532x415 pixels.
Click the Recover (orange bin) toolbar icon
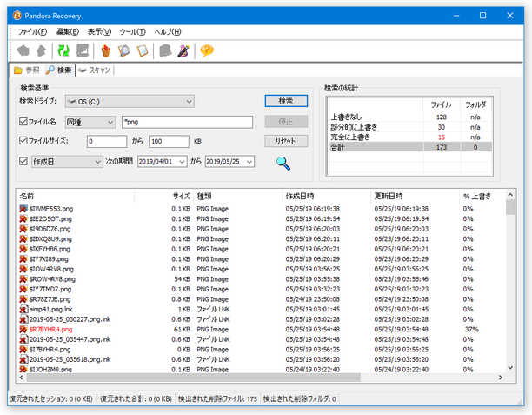pyautogui.click(x=106, y=50)
